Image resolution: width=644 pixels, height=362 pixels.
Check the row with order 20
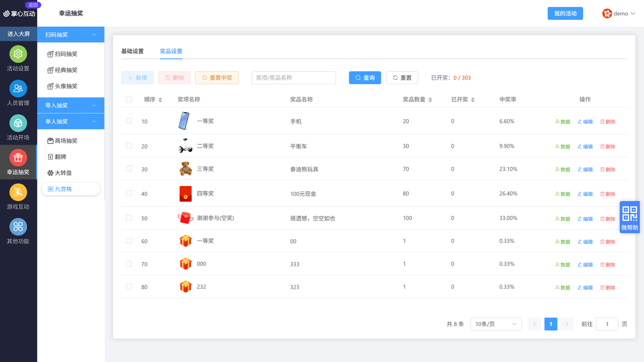(x=129, y=145)
